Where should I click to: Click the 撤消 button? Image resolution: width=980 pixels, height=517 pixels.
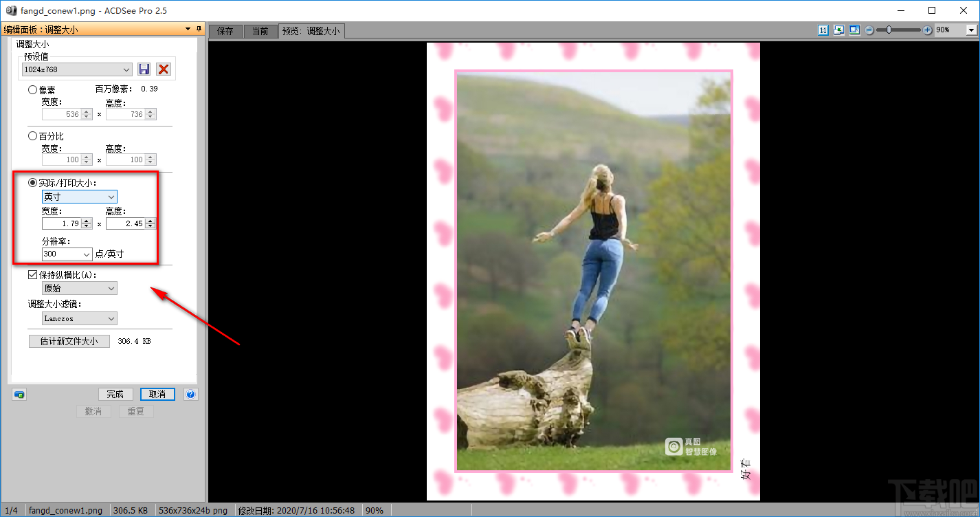93,412
